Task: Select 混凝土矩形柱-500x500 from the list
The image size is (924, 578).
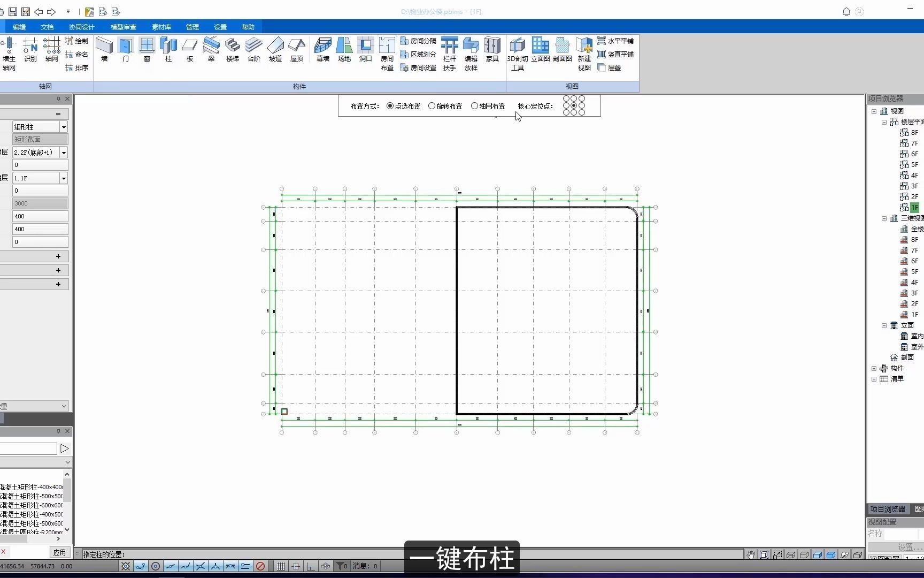Action: pos(33,496)
